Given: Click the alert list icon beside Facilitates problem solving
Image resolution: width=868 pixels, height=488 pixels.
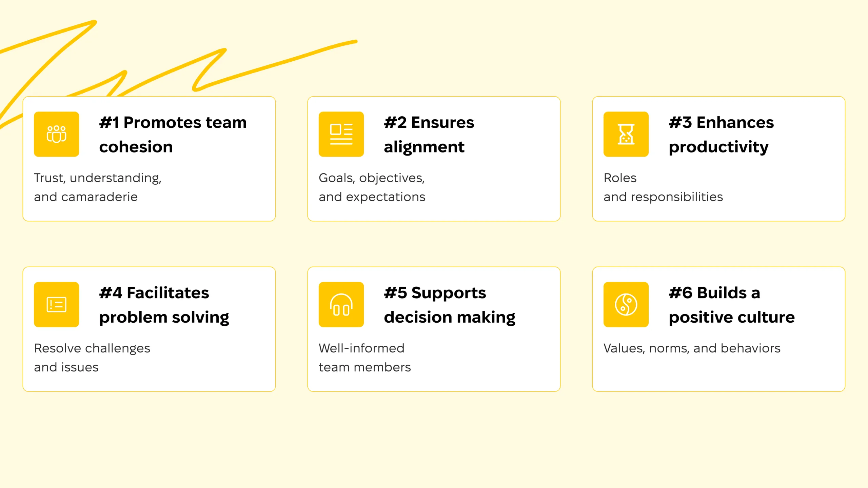Looking at the screenshot, I should click(56, 304).
